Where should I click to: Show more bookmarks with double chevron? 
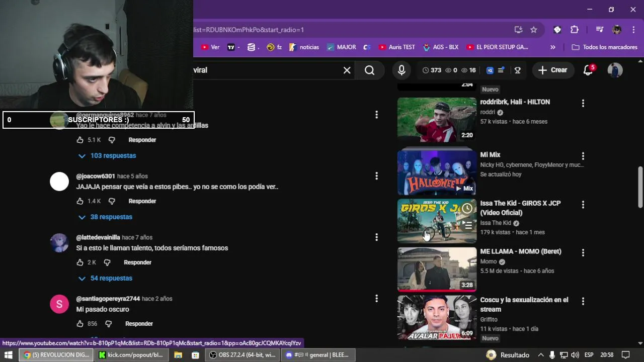tap(553, 47)
